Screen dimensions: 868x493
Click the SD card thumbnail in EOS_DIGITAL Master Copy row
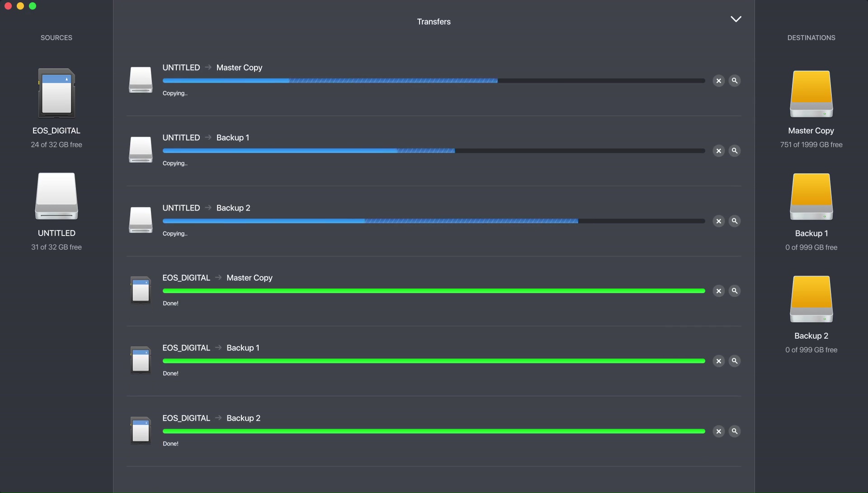[141, 290]
